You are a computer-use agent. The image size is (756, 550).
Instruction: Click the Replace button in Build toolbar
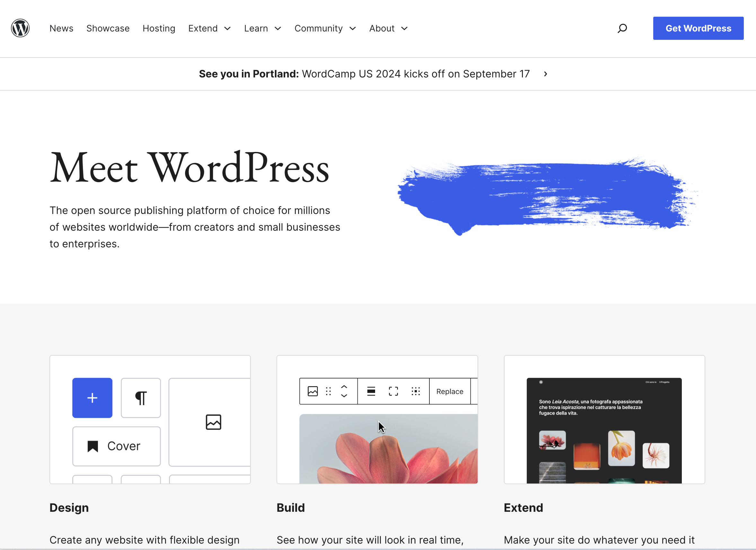coord(450,391)
